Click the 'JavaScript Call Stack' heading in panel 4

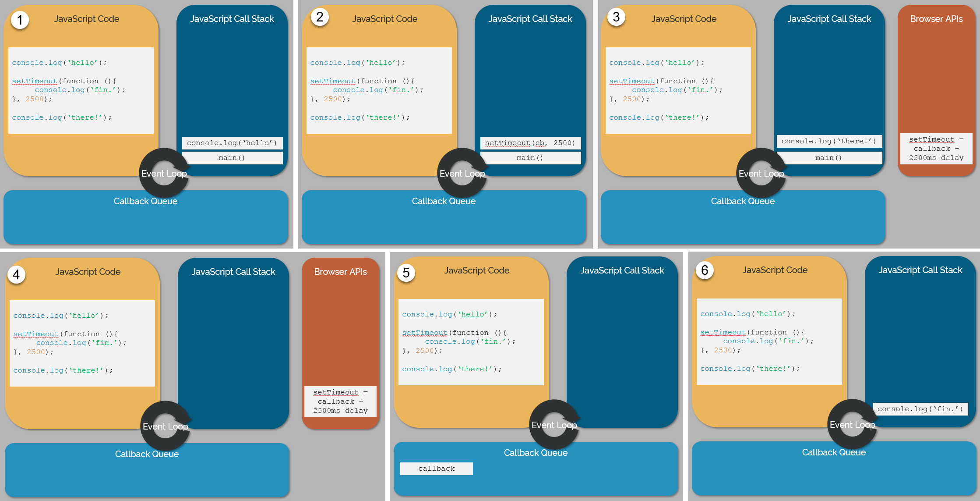click(233, 272)
